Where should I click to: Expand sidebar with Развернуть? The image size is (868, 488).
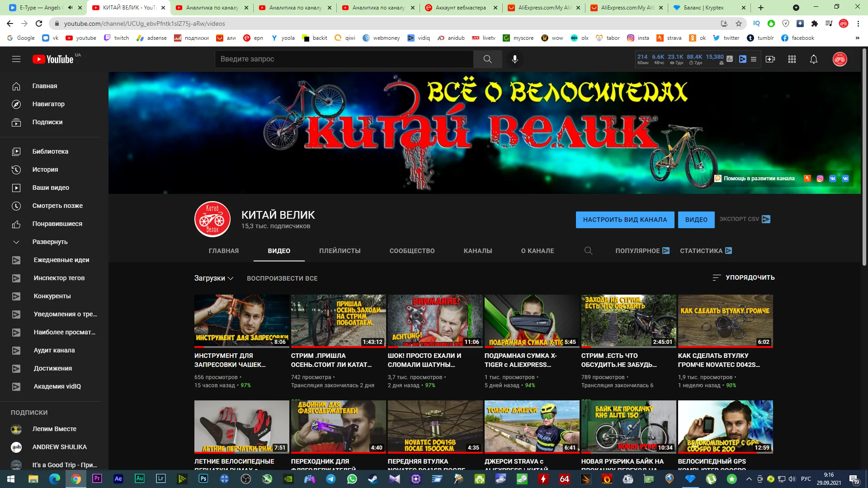coord(50,242)
